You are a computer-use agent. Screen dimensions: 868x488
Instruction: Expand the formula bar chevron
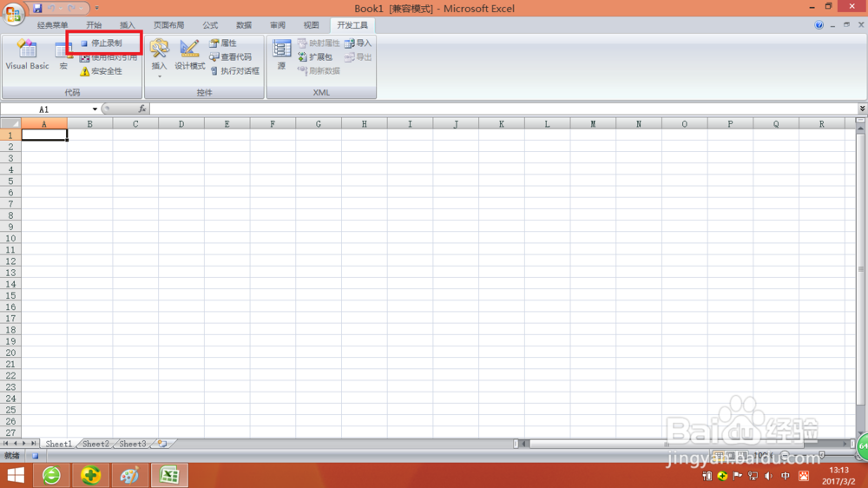863,109
